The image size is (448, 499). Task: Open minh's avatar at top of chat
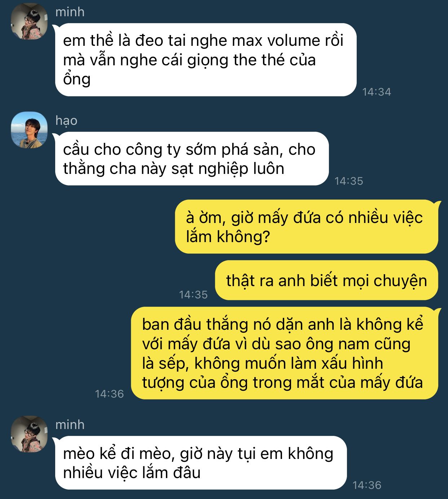coord(29,21)
